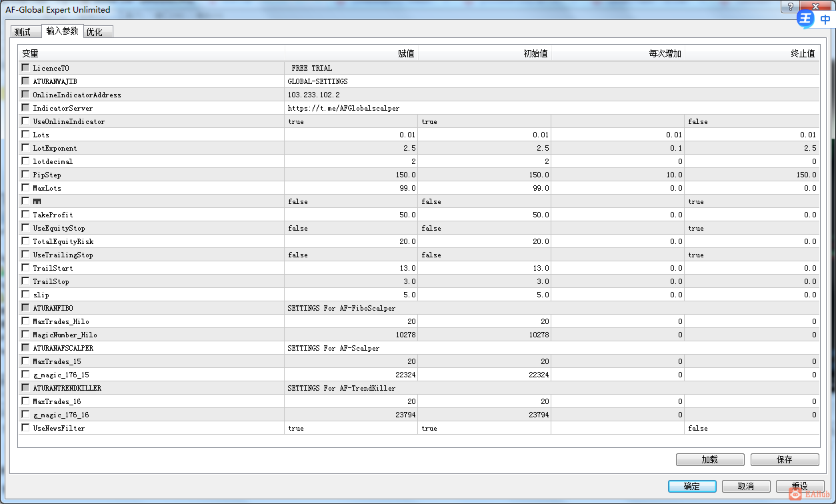Click the https://t.me/AFGlobalscalper value
This screenshot has width=836, height=504.
pos(343,108)
